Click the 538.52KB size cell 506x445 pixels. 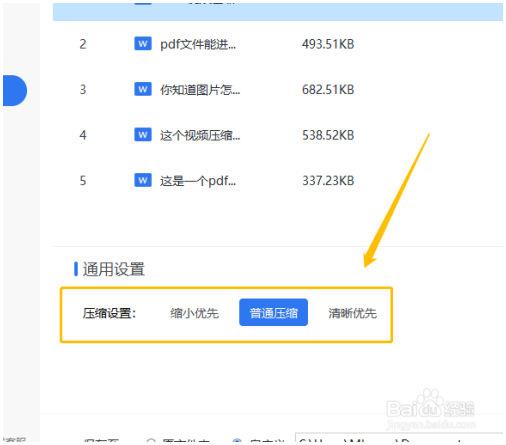tap(328, 135)
